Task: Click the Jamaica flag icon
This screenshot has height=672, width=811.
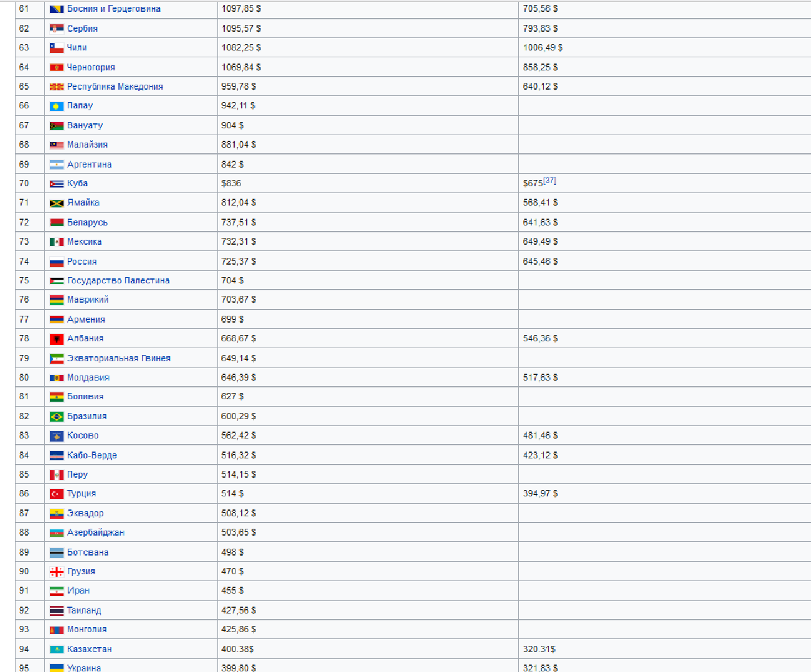Action: (56, 203)
